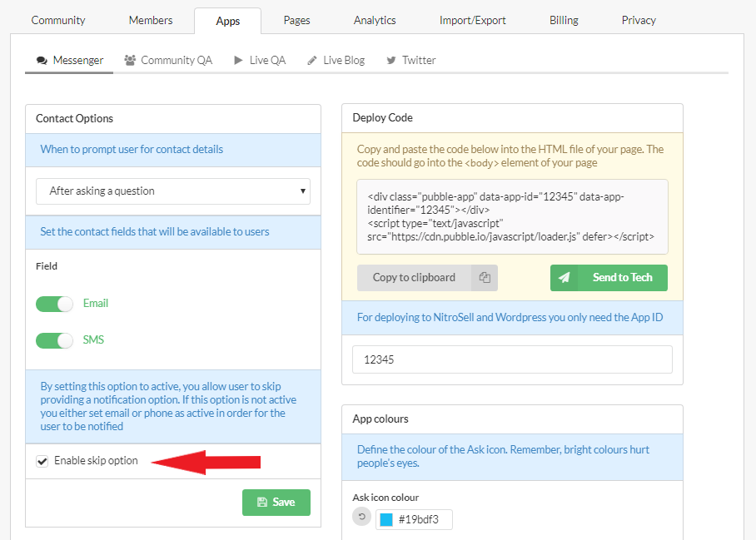756x540 pixels.
Task: Toggle the Email contact field switch
Action: 54,304
